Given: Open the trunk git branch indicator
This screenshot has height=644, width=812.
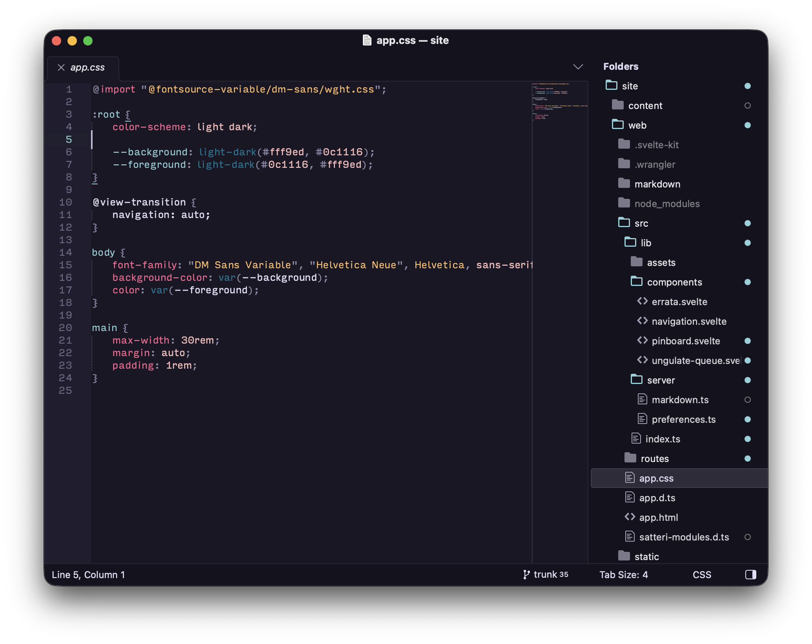Looking at the screenshot, I should tap(546, 575).
